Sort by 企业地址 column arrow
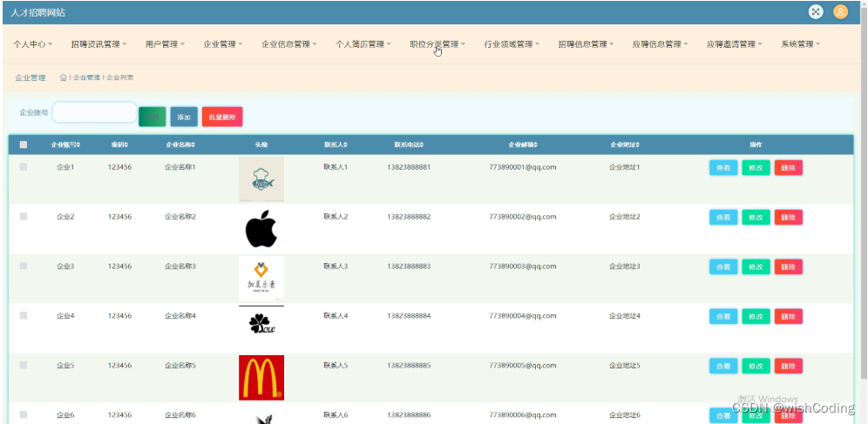 point(638,145)
